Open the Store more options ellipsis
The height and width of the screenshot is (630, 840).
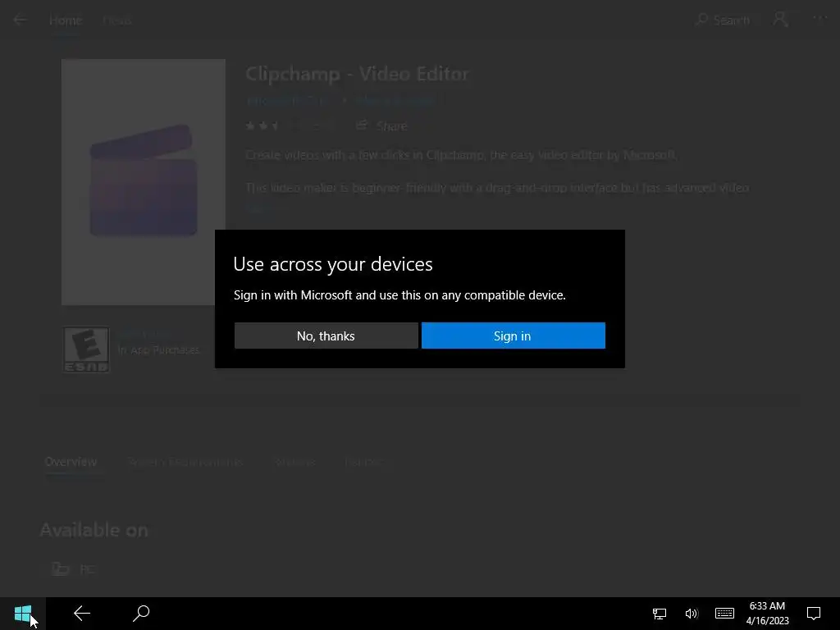(x=819, y=18)
